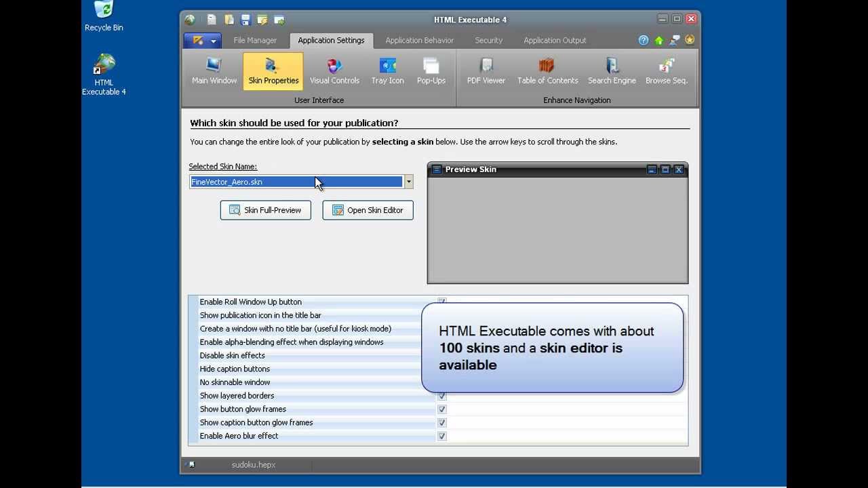Click sudoku.hepx in the status bar

253,465
